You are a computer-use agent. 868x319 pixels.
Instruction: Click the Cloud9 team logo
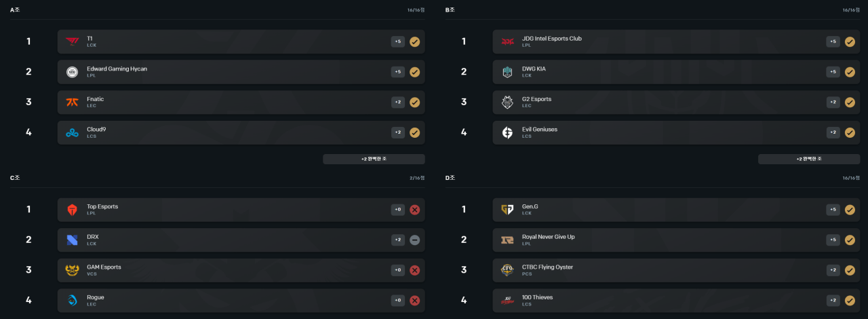72,132
